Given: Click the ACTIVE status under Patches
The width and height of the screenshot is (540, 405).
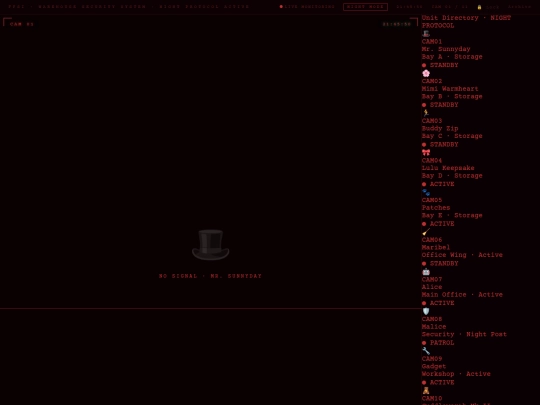Looking at the screenshot, I should tap(442, 224).
